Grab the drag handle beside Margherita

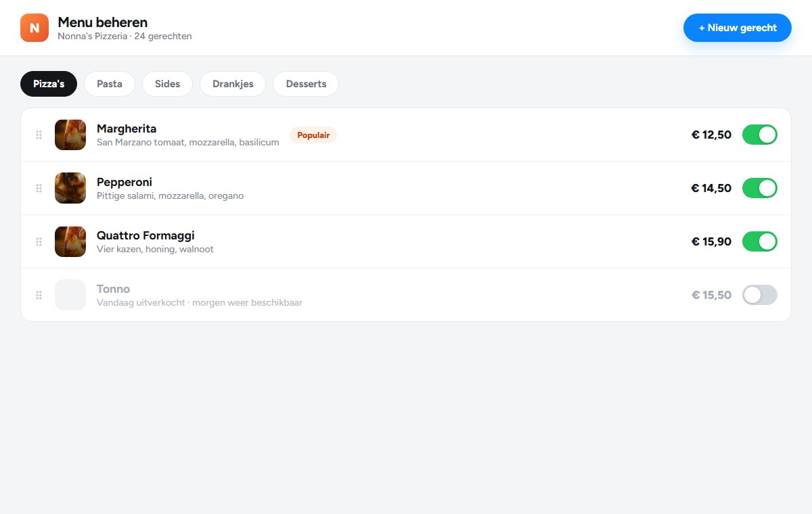point(39,135)
